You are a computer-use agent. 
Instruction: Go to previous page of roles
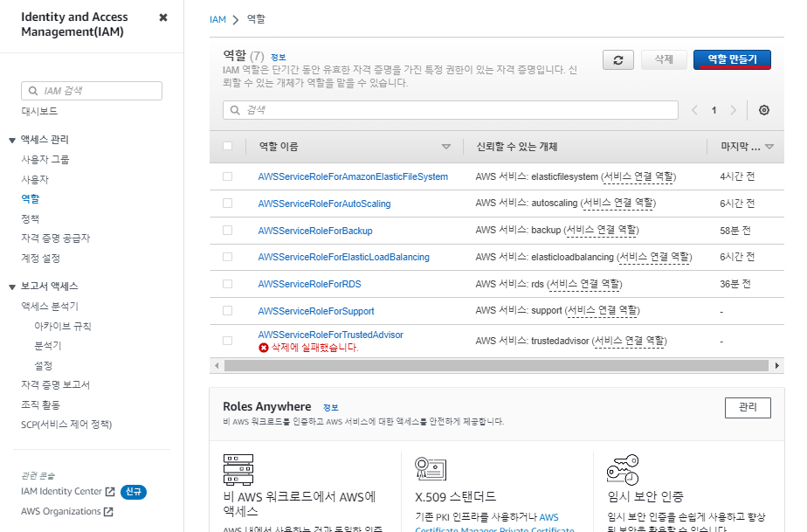[694, 110]
